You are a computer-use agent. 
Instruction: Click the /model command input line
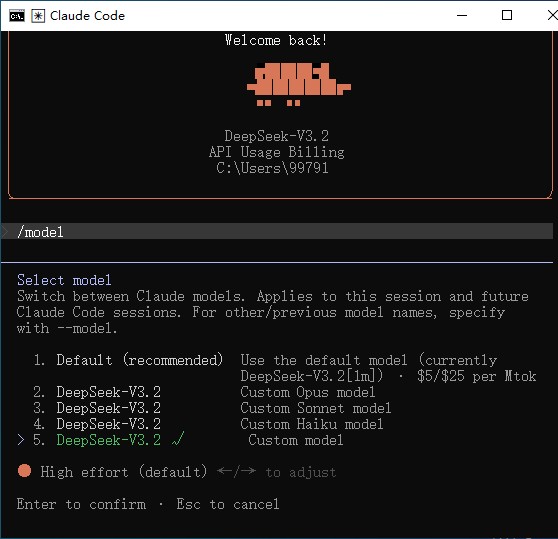[277, 232]
